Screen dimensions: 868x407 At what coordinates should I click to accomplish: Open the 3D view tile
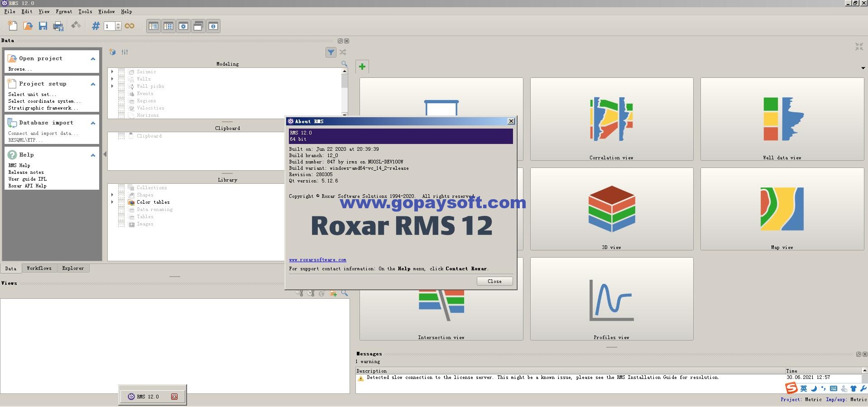coord(612,209)
